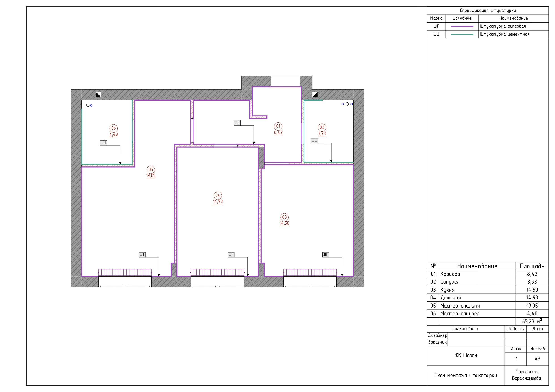Viewport: 555px width, 392px height.
Task: Click the ШГ tag in room 05
Action: pyautogui.click(x=142, y=255)
